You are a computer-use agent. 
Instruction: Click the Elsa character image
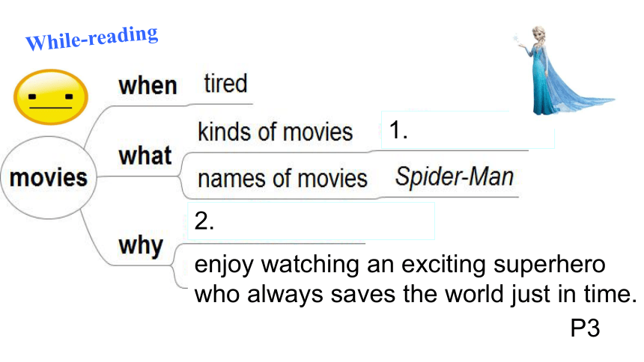565,70
